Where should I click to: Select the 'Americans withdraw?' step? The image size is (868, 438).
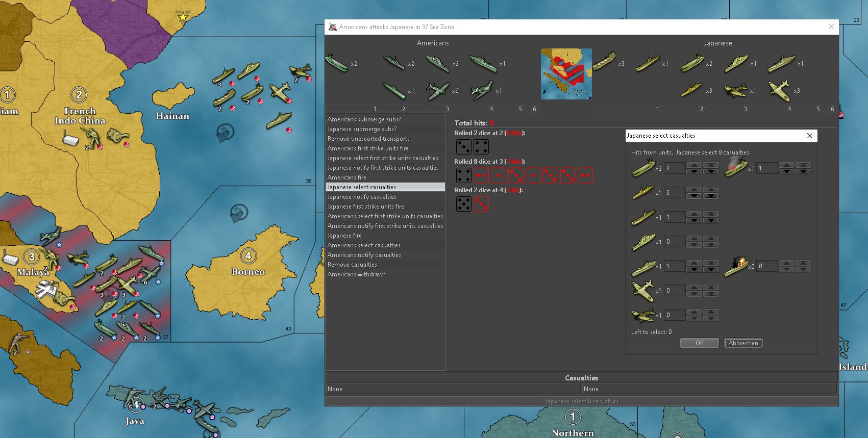coord(385,274)
